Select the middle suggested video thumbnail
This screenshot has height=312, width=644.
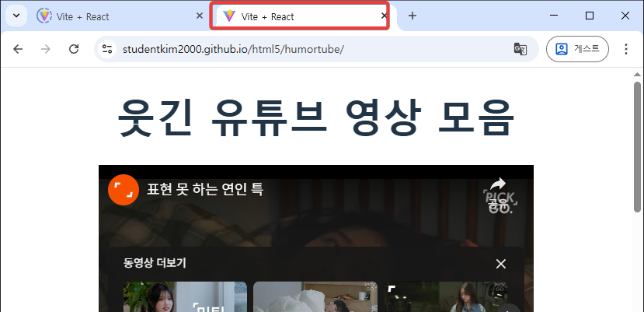coord(315,297)
